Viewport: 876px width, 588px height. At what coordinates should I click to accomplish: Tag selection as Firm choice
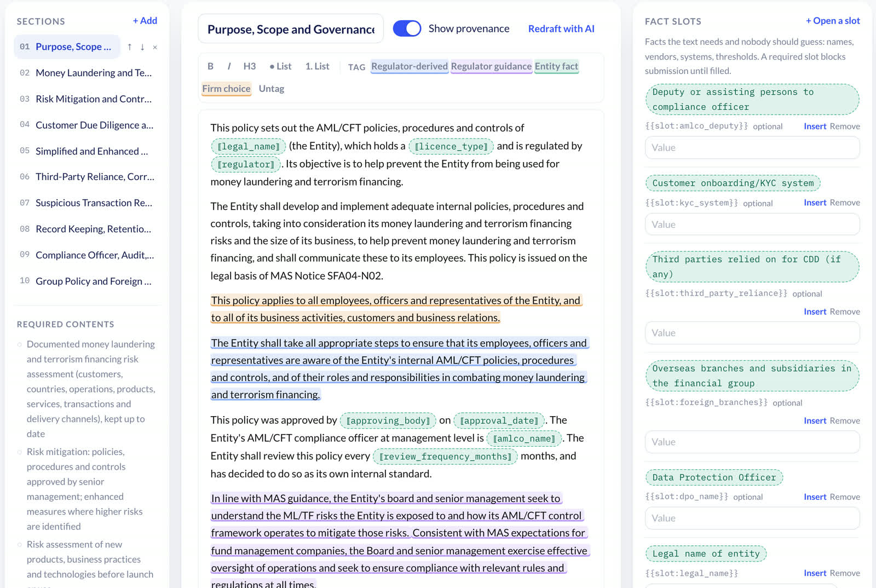[x=226, y=89]
